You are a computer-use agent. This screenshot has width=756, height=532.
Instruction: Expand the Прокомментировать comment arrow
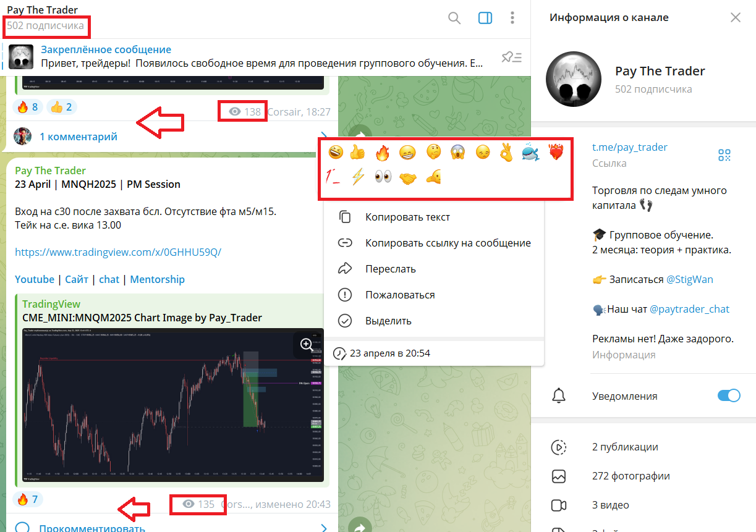[x=324, y=528]
